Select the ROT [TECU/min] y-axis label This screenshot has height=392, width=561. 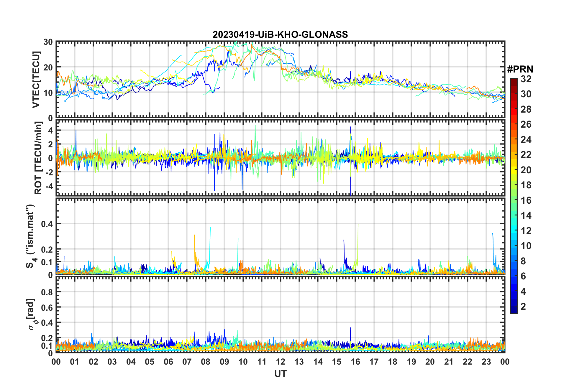[38, 158]
